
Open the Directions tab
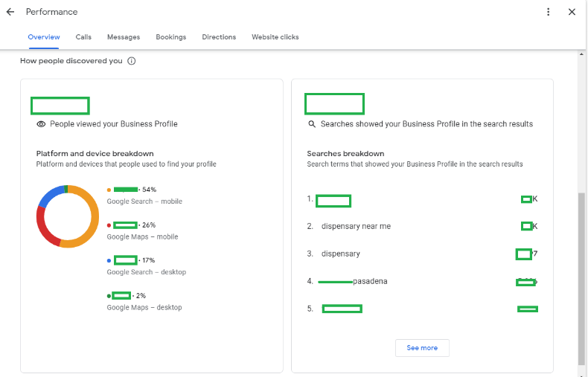[x=219, y=37]
